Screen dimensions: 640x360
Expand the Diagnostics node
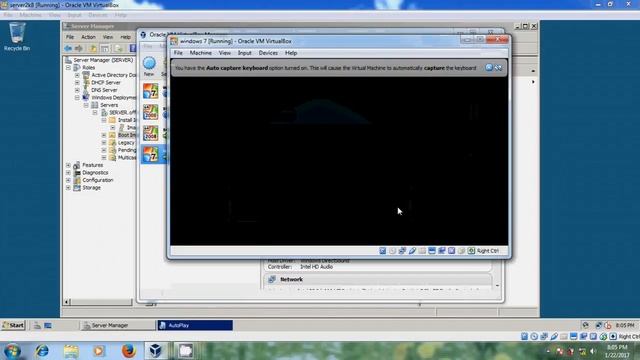(68, 173)
